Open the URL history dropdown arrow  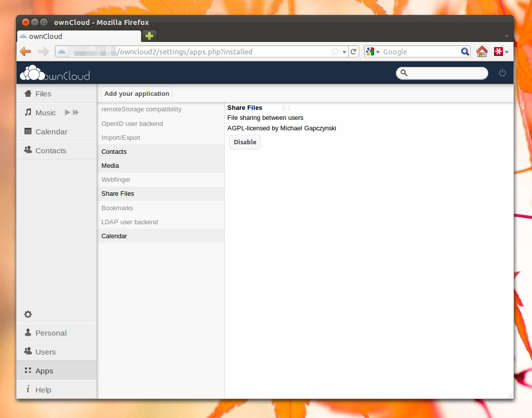coord(344,52)
